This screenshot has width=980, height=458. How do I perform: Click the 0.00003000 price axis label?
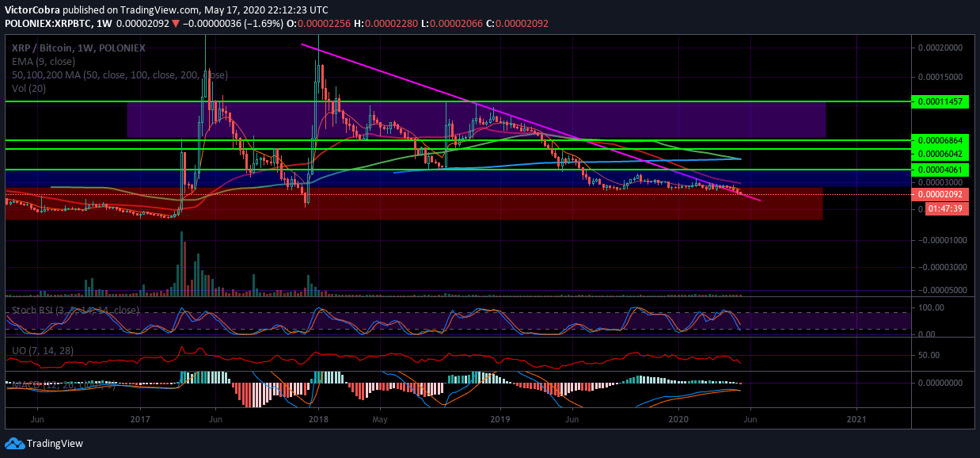click(x=941, y=182)
